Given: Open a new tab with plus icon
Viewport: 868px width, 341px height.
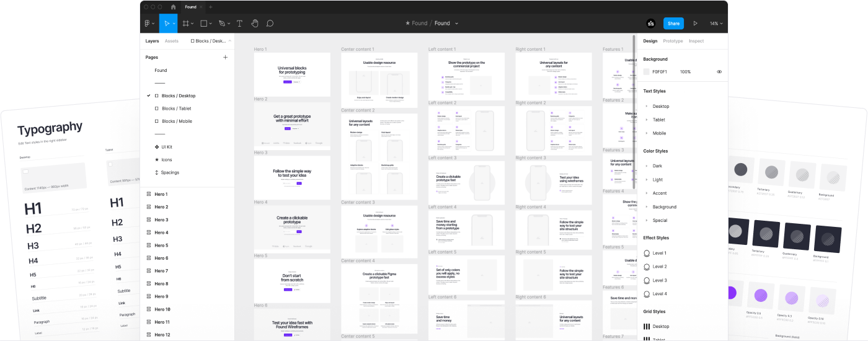Looking at the screenshot, I should point(210,7).
